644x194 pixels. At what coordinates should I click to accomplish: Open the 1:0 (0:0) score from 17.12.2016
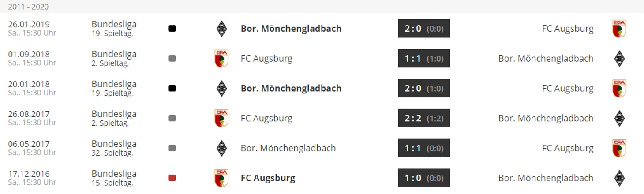pos(424,178)
